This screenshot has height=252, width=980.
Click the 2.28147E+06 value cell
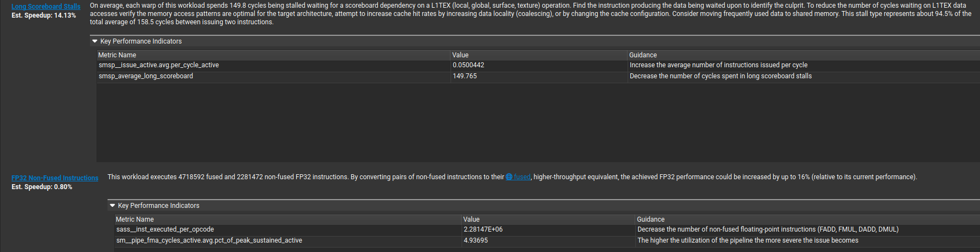click(483, 229)
